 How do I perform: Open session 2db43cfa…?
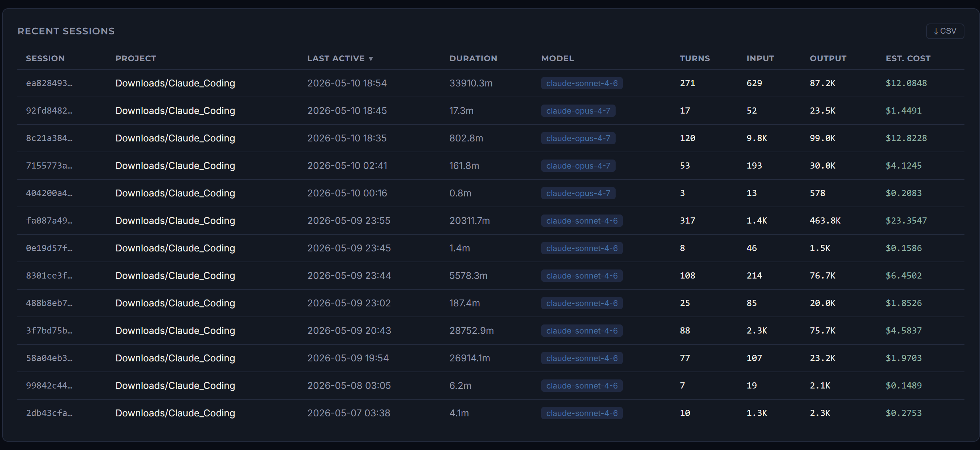tap(49, 413)
